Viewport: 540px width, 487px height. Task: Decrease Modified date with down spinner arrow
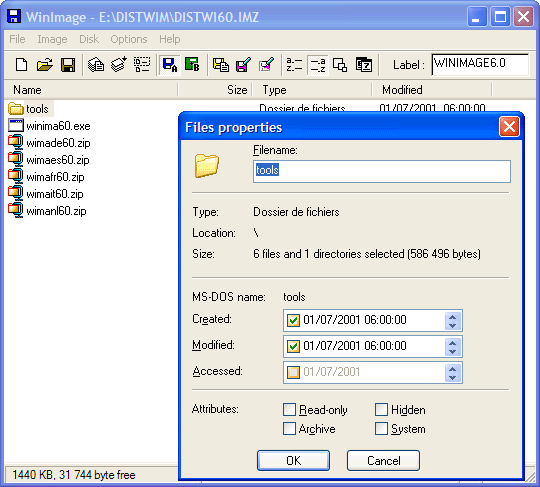(453, 351)
